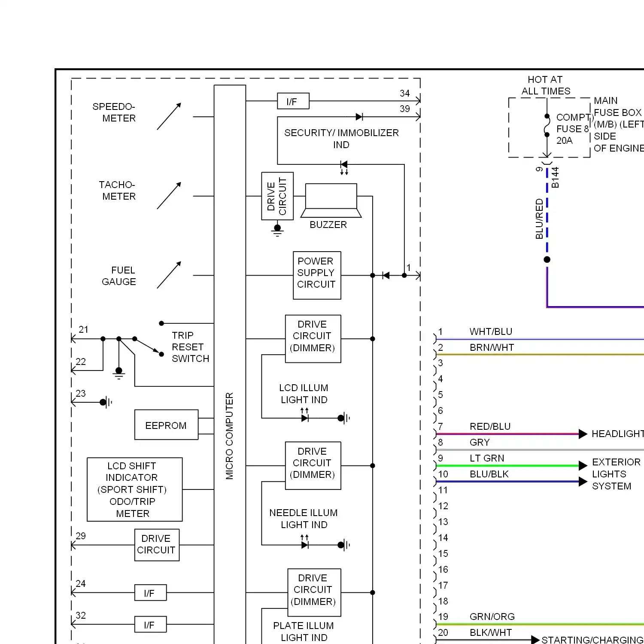Click the I/F box at pin 24
Viewport: 644px width, 644px height.
[150, 593]
